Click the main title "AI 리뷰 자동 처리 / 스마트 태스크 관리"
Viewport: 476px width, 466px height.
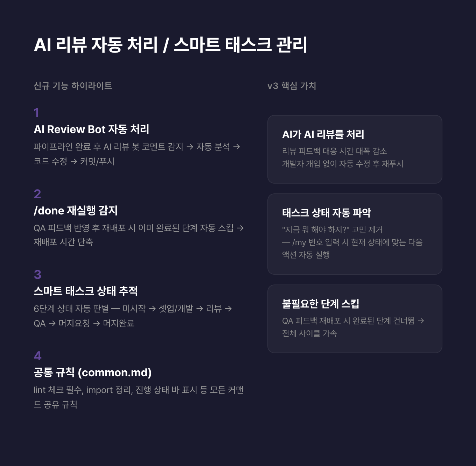(170, 45)
